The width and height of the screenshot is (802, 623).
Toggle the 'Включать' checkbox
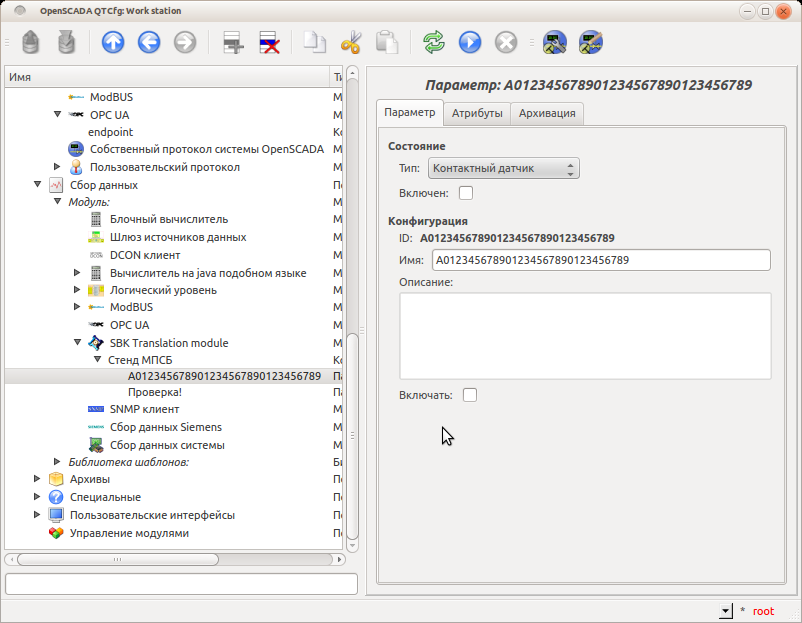470,395
